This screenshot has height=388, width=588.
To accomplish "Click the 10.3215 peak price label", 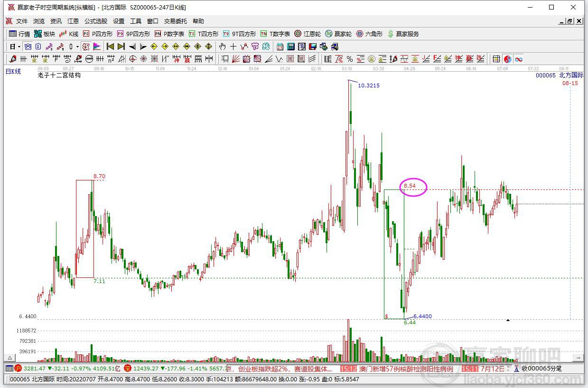I will [369, 85].
